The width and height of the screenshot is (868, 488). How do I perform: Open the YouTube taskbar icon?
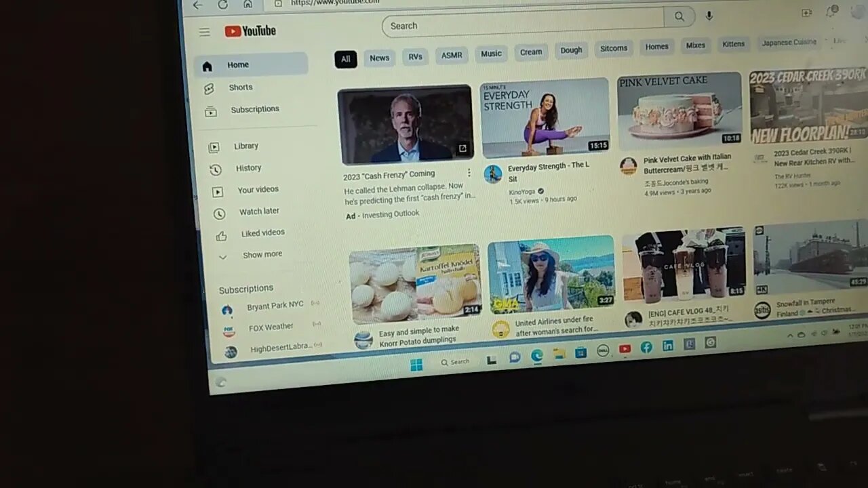point(625,348)
